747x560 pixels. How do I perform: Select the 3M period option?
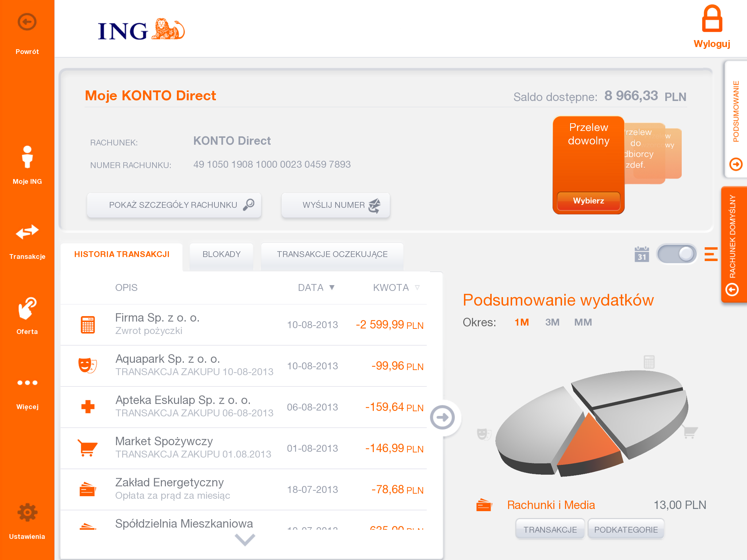coord(552,322)
